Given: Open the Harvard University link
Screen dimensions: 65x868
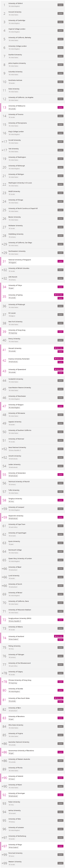Looking at the screenshot, I should click(x=15, y=12).
